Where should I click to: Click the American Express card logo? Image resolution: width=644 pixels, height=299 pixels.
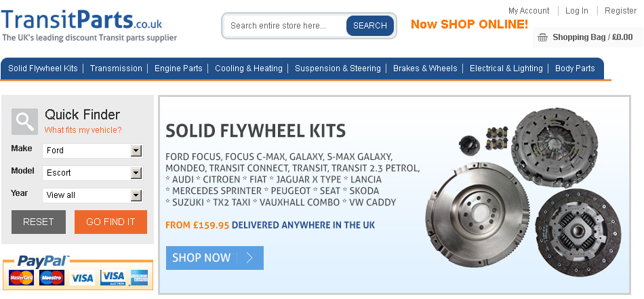(x=139, y=278)
